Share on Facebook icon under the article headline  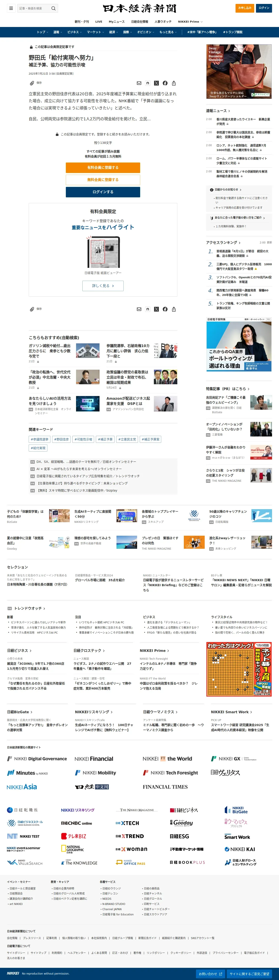point(165,83)
